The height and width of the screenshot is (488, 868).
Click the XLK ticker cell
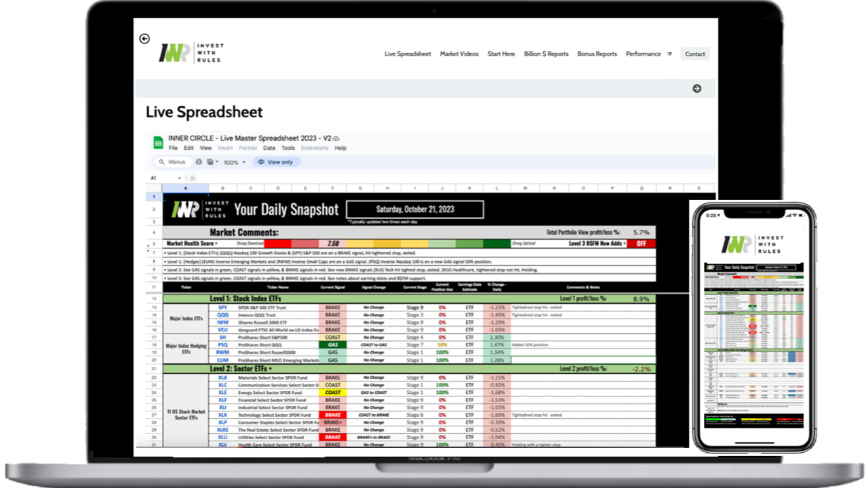[222, 415]
